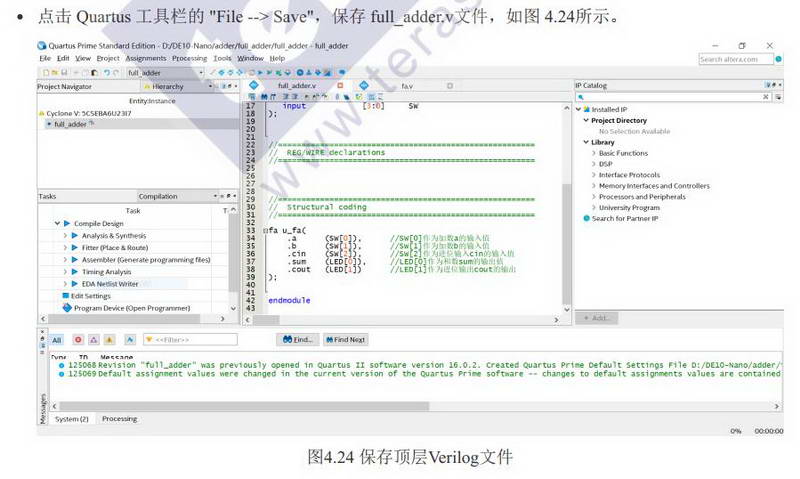This screenshot has width=800, height=479.
Task: Click the Search altera.com field
Action: (x=735, y=59)
